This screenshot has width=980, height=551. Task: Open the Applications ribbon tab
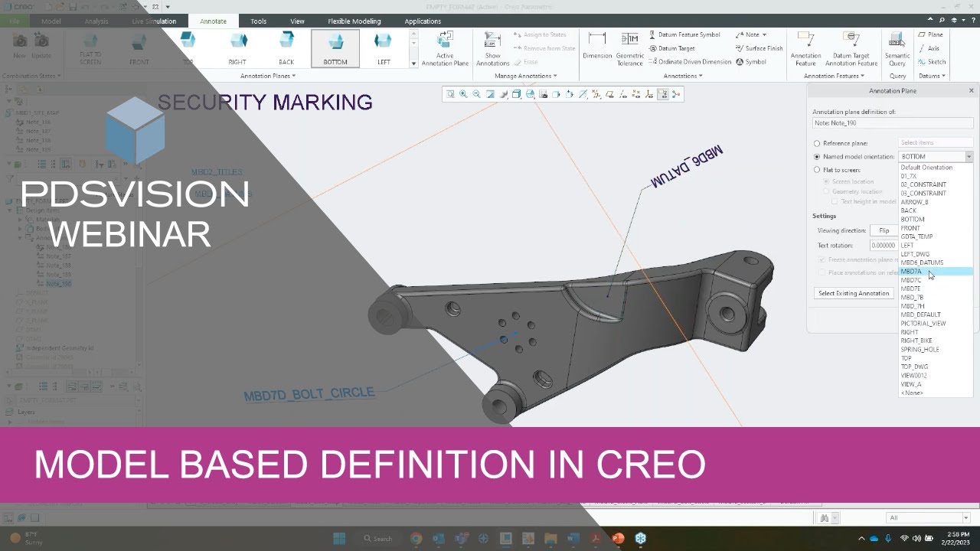click(423, 21)
